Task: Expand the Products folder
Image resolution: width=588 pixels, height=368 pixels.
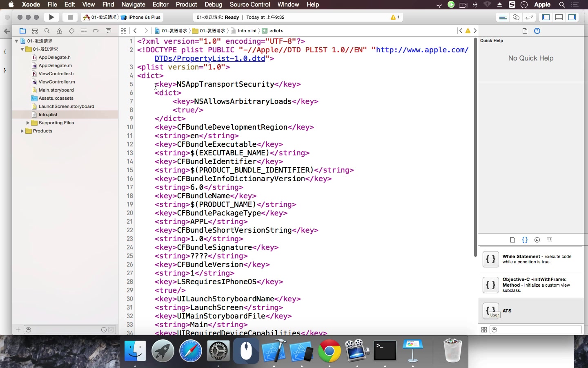Action: pos(22,131)
